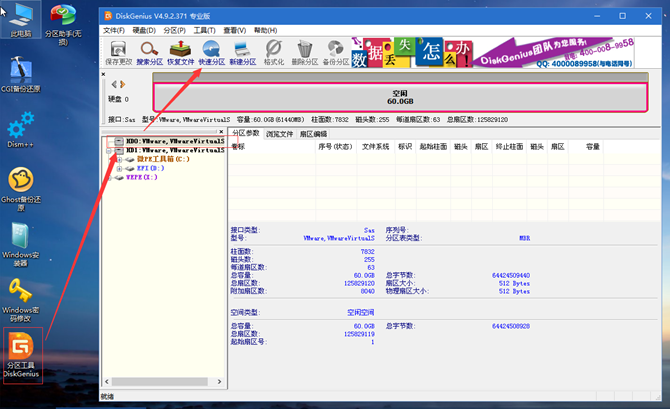Open the Windows安装器 desktop icon
The height and width of the screenshot is (409, 670).
[x=21, y=244]
